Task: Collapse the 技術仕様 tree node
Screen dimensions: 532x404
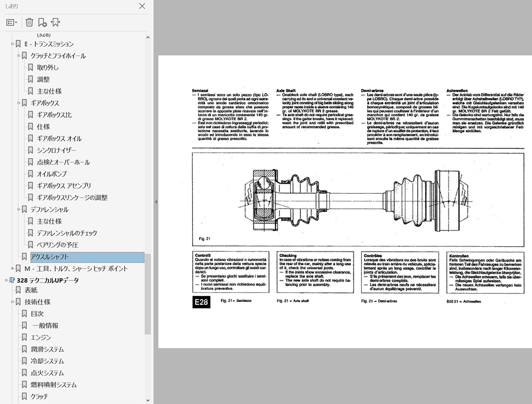Action: (x=12, y=302)
